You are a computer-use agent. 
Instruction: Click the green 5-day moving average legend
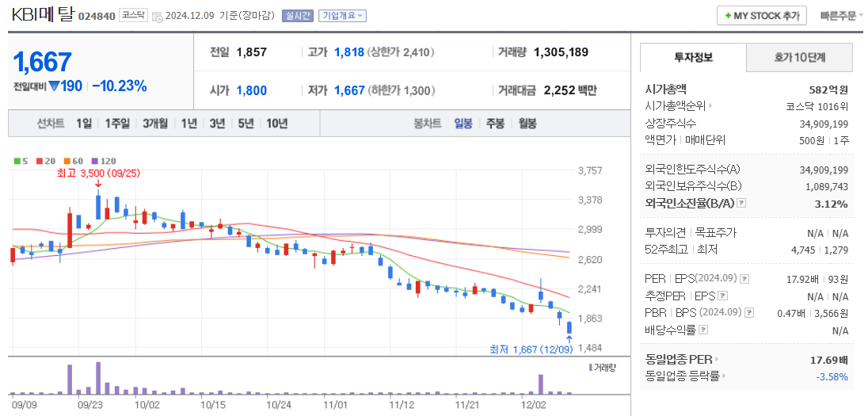pos(19,161)
